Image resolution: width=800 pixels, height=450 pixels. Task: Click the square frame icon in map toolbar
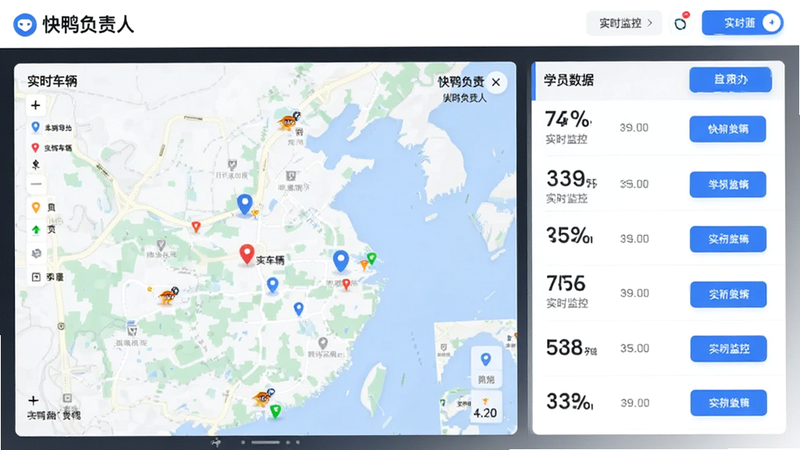36,277
